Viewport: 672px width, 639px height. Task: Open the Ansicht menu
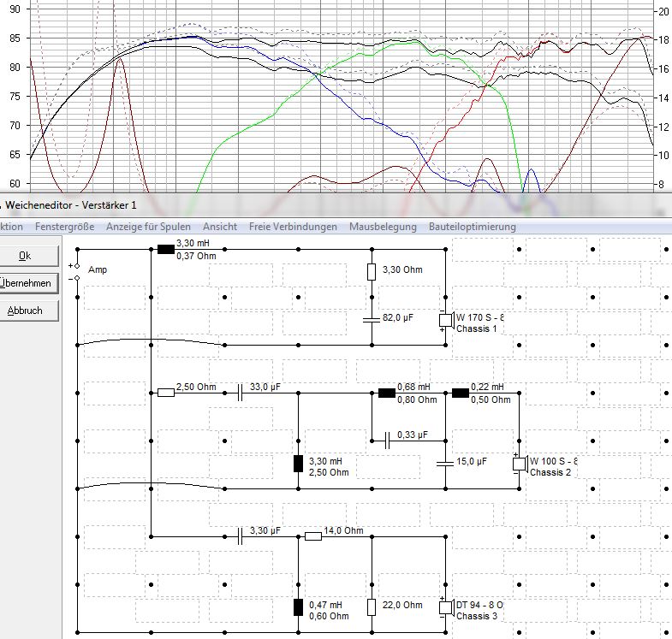pyautogui.click(x=220, y=227)
